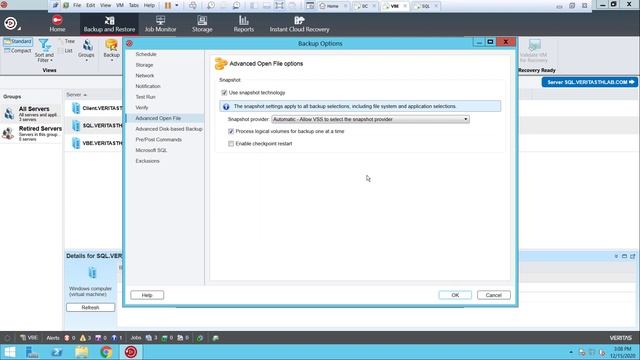Open Instant Cloud Recovery tab

[299, 24]
